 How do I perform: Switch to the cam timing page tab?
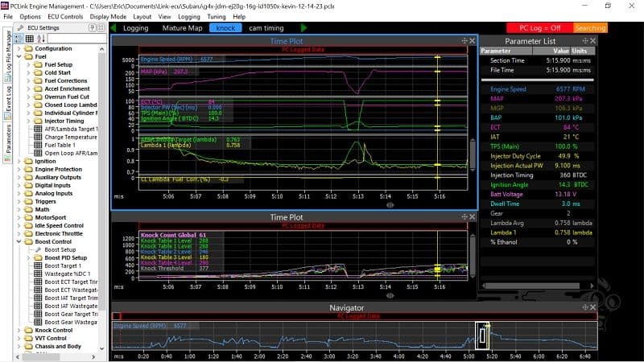coord(266,28)
